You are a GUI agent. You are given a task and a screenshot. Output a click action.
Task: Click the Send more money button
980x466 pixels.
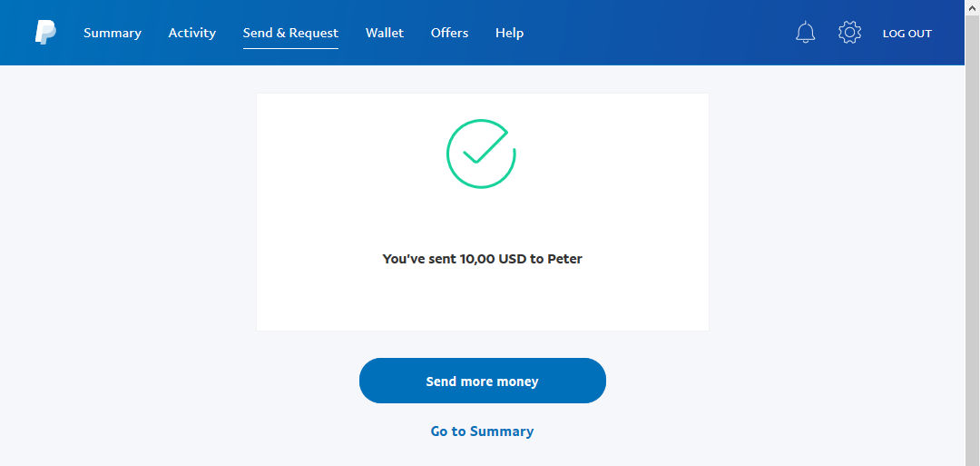pos(482,381)
